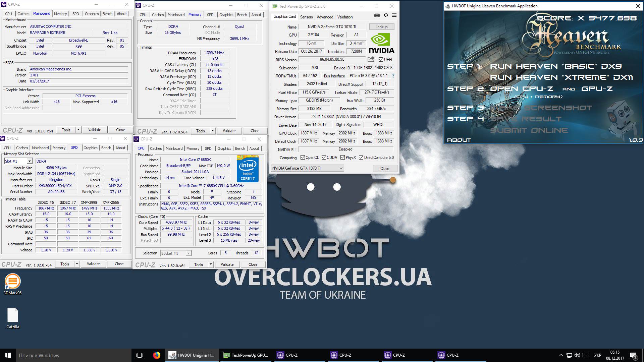Screen dimensions: 644x362
Task: Open the touch keyboard tray icon
Action: pos(587,355)
